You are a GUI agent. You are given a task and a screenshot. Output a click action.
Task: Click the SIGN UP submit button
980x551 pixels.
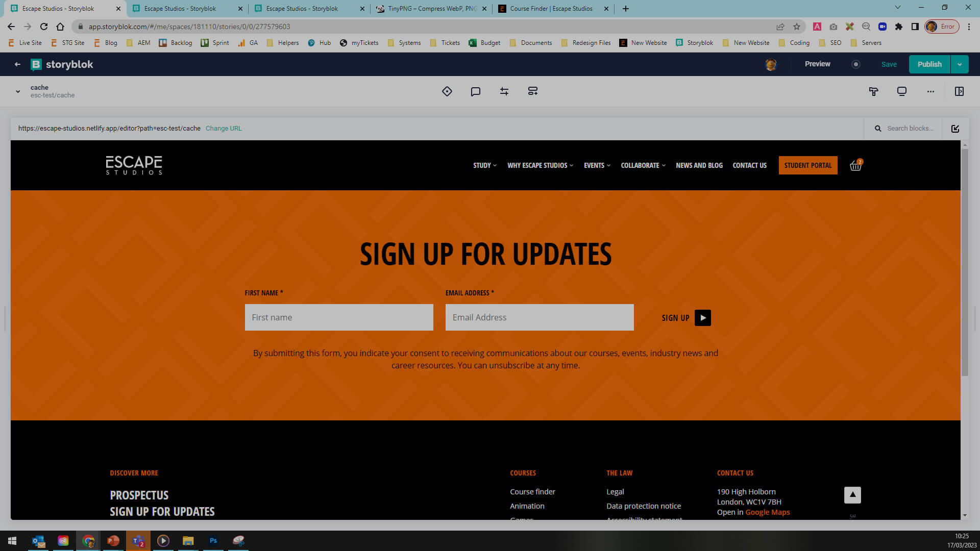686,318
